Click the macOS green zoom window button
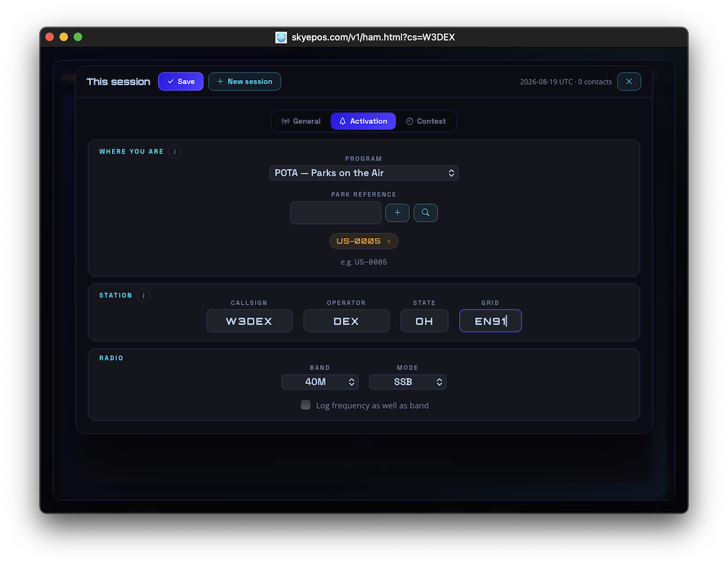This screenshot has width=728, height=566. coord(78,37)
